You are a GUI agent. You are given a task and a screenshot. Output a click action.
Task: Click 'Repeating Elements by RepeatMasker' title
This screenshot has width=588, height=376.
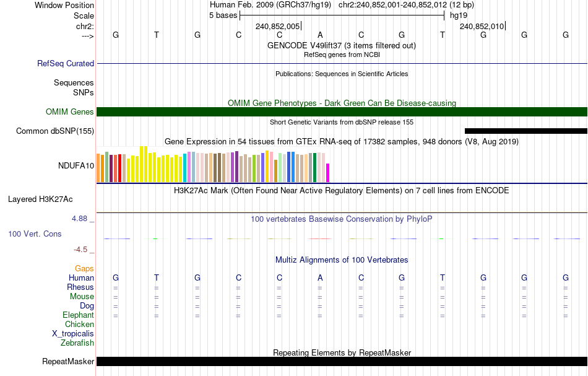pyautogui.click(x=342, y=352)
